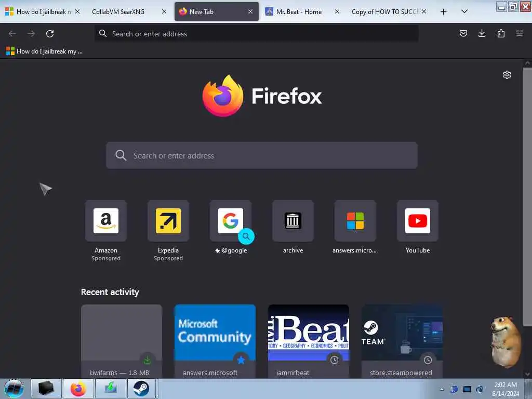Click the page vertical scrollbar thumb
Screen dimensions: 532x399
[527, 197]
